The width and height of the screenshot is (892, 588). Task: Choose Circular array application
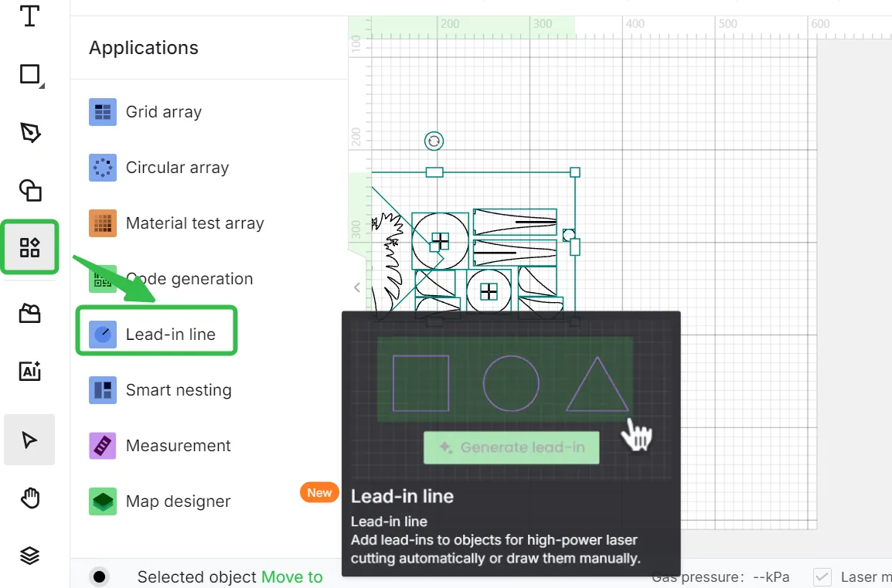(x=159, y=168)
